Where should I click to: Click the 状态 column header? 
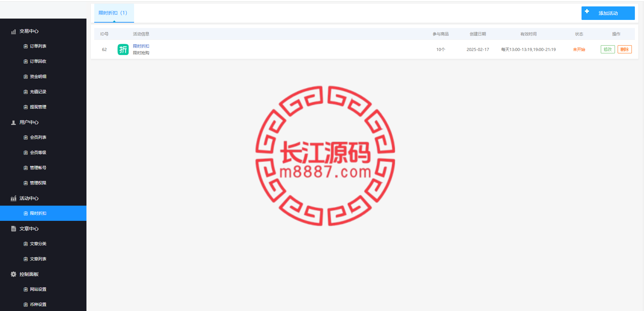[x=579, y=34]
